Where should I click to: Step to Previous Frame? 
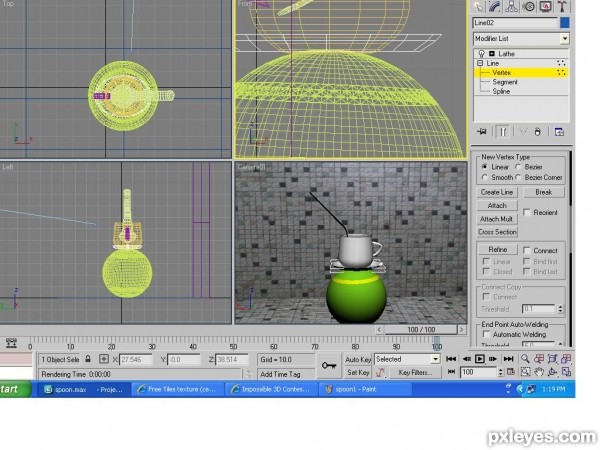coord(466,359)
